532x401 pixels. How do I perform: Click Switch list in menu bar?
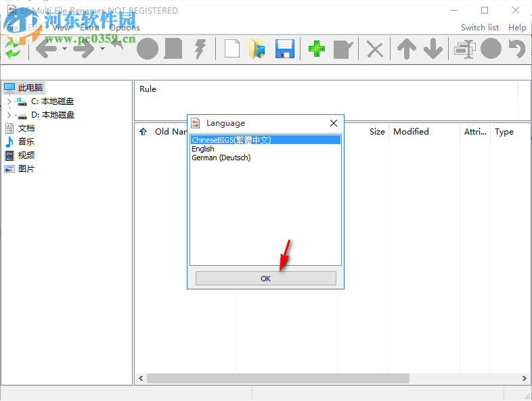pos(480,28)
